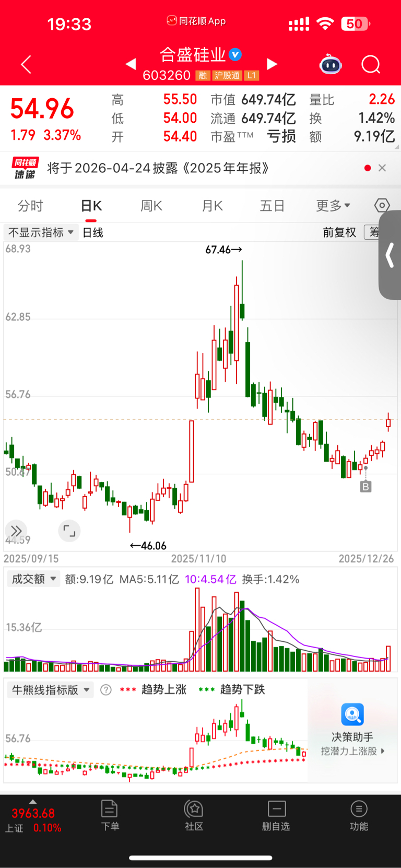Select the 五日 tab
The height and width of the screenshot is (868, 401).
(x=272, y=206)
